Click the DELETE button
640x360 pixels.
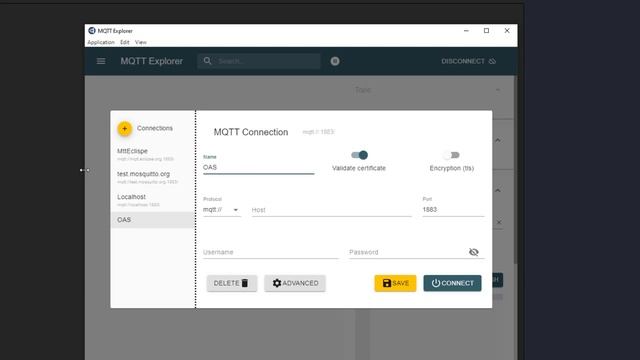pos(232,283)
